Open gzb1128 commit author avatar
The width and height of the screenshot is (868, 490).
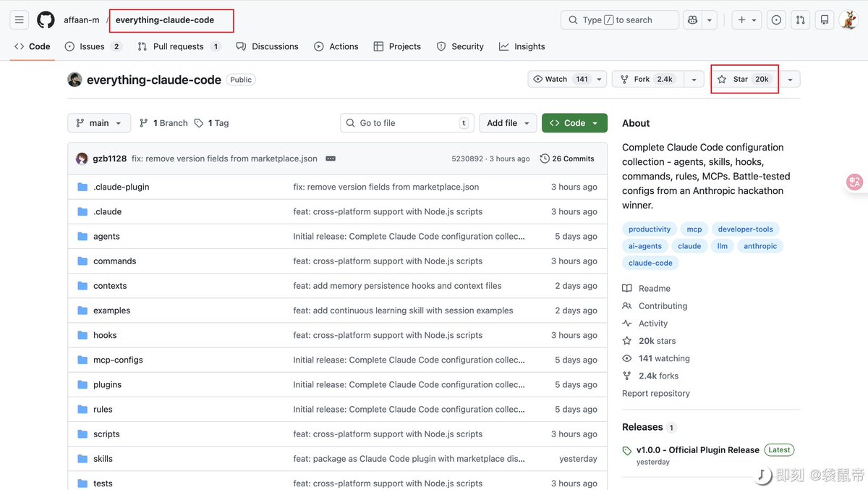click(82, 159)
